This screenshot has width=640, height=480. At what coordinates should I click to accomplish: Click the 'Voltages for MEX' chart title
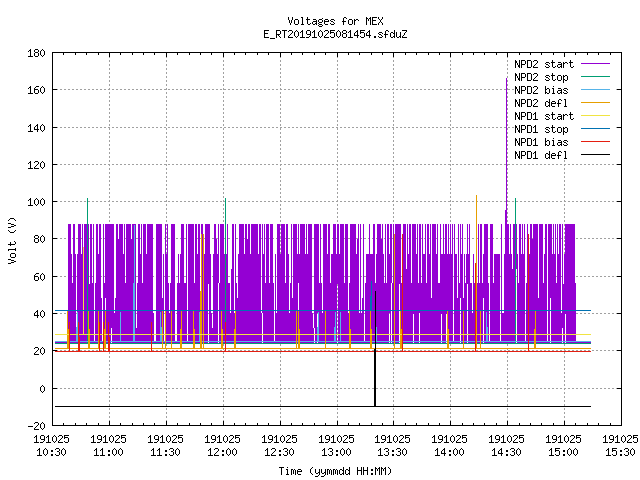tap(335, 21)
